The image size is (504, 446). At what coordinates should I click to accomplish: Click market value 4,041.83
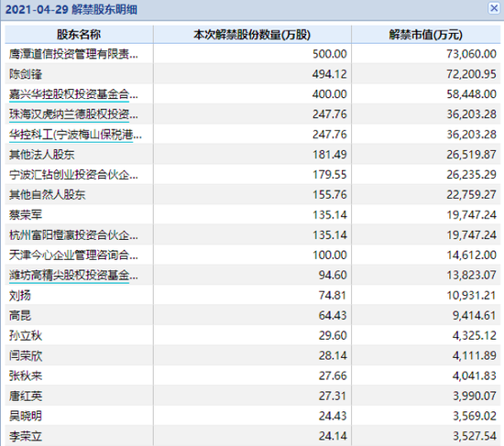click(475, 375)
